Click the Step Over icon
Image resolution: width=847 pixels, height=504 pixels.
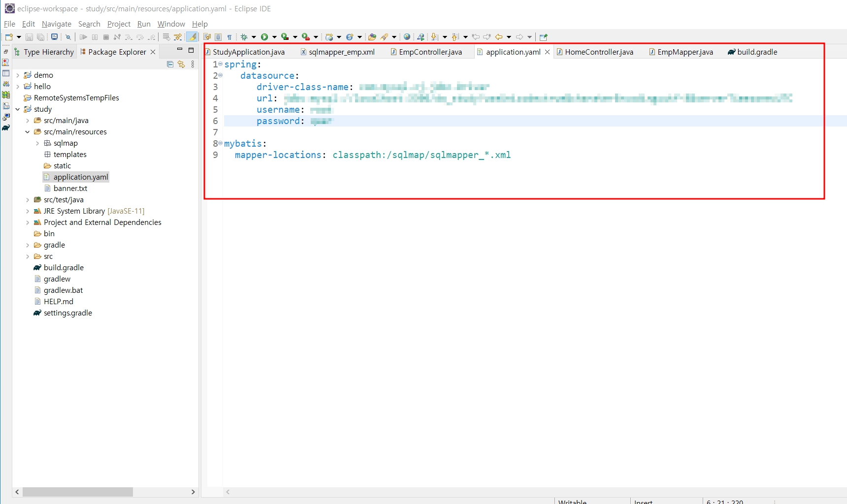coord(140,37)
